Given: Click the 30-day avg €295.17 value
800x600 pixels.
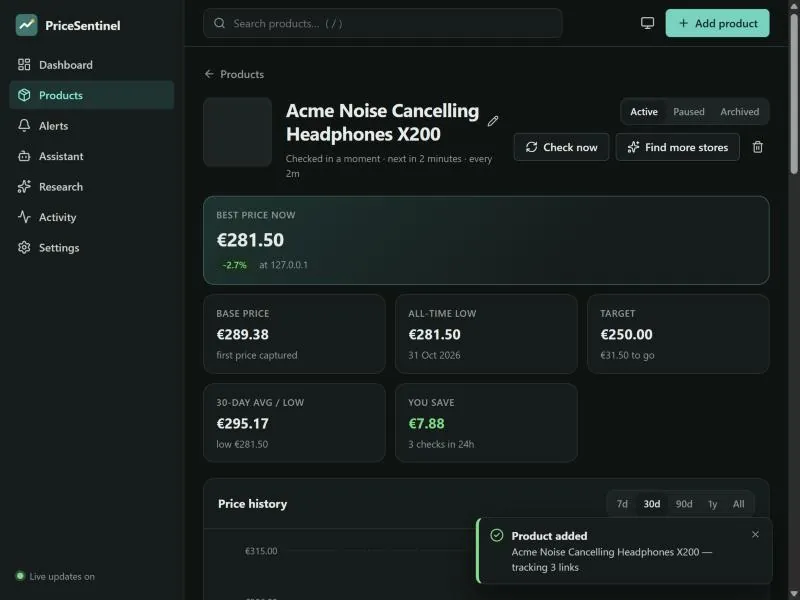Looking at the screenshot, I should click(242, 423).
